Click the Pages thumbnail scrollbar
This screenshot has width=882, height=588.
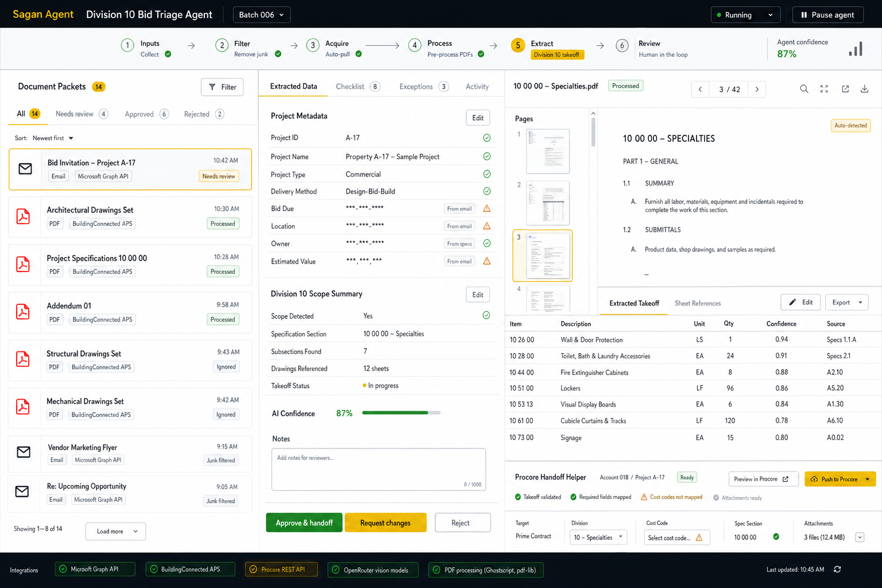click(x=593, y=131)
